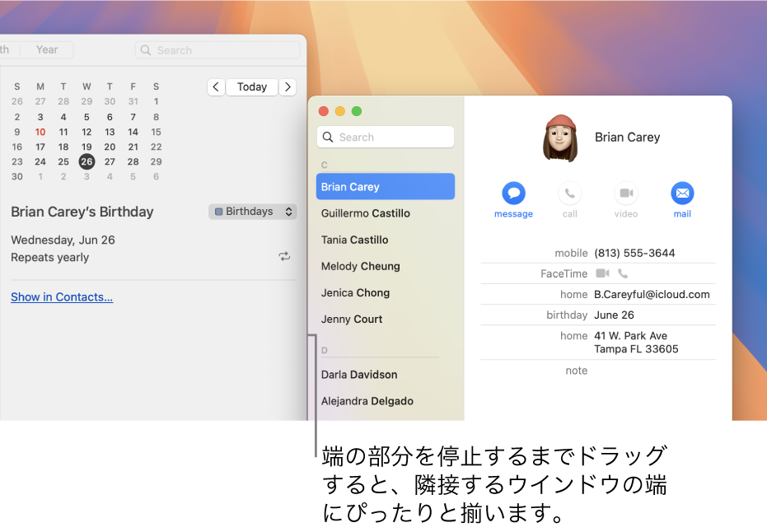This screenshot has height=532, width=767.
Task: Click the birthday field label
Action: [x=567, y=315]
